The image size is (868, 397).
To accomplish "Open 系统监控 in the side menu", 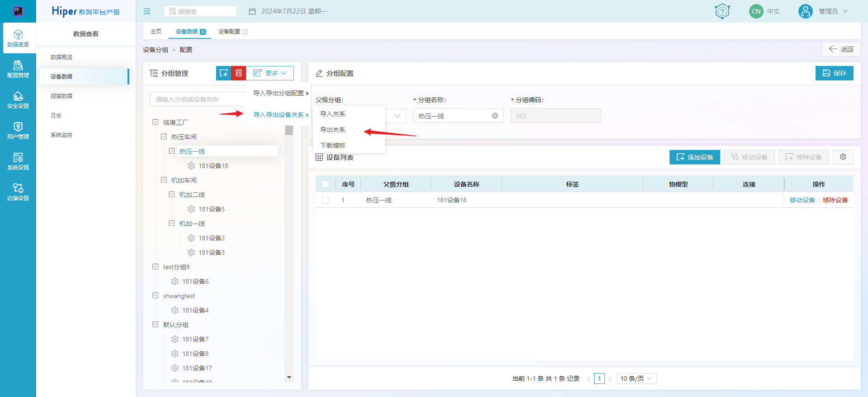I will coord(61,135).
